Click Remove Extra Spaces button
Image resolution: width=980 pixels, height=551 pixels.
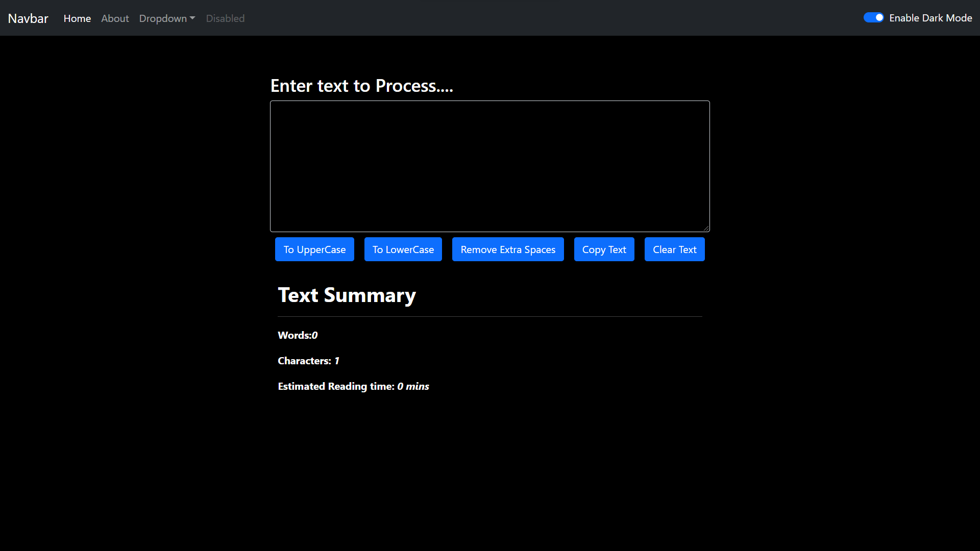508,249
